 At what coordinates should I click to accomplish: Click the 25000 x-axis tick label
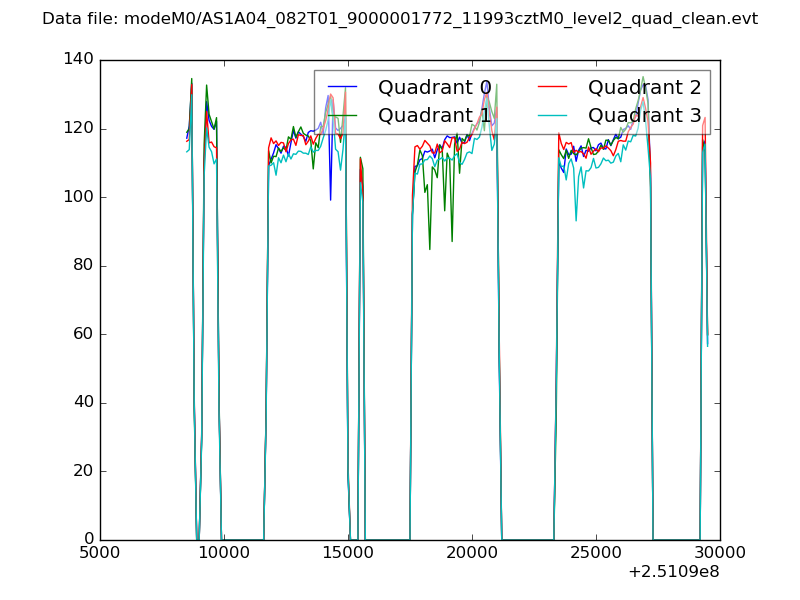596,553
